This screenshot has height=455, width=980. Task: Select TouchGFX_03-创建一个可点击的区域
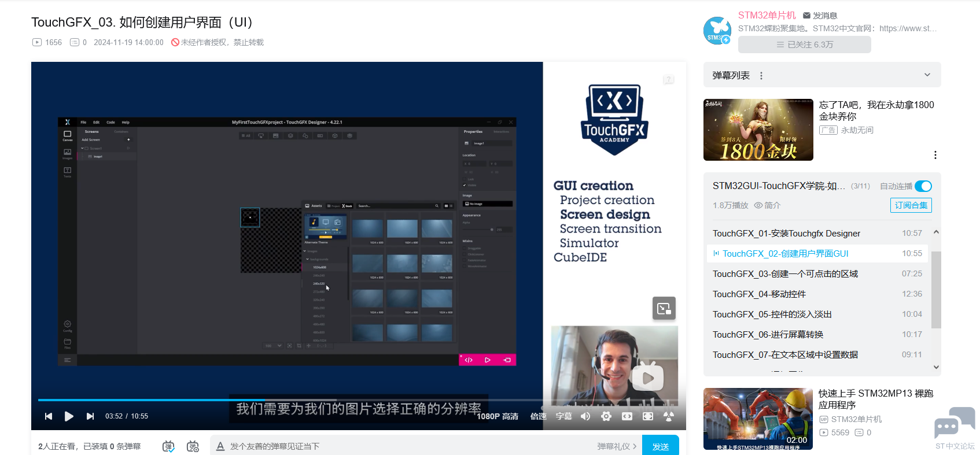click(817, 274)
